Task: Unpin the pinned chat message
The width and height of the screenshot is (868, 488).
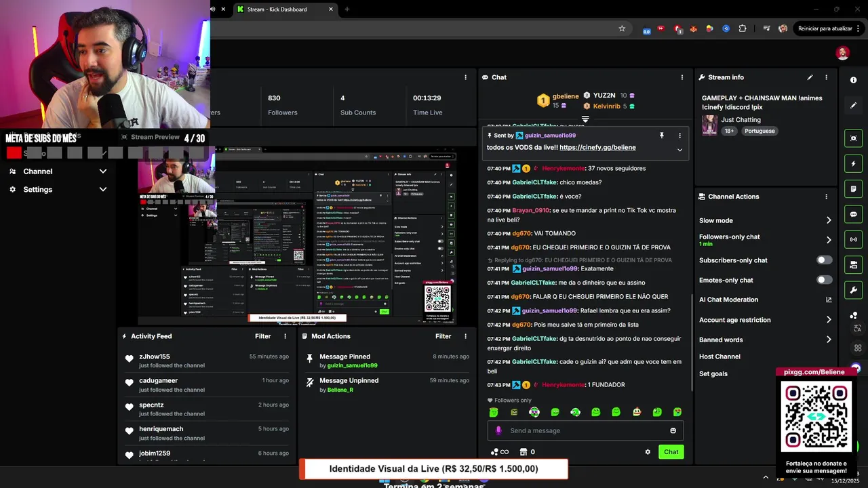Action: 662,136
